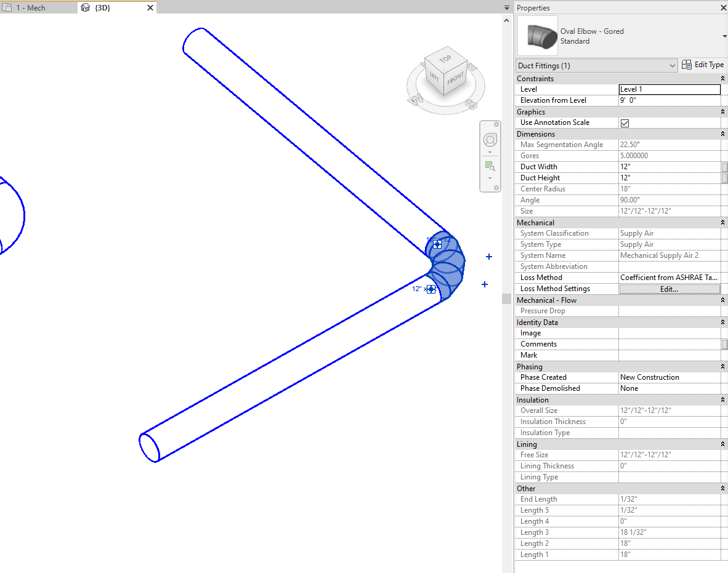728x573 pixels.
Task: Click the Duct Height value field
Action: [669, 178]
